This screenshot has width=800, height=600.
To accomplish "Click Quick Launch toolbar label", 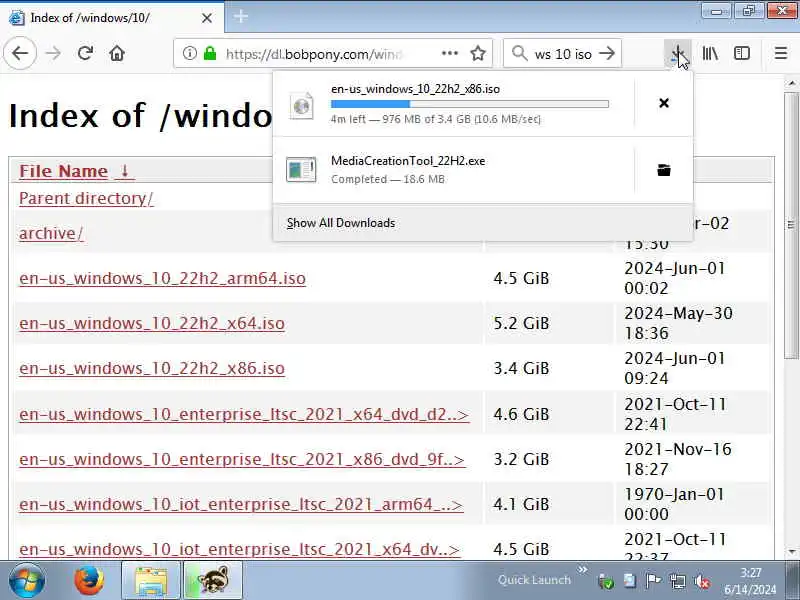I will coord(534,580).
